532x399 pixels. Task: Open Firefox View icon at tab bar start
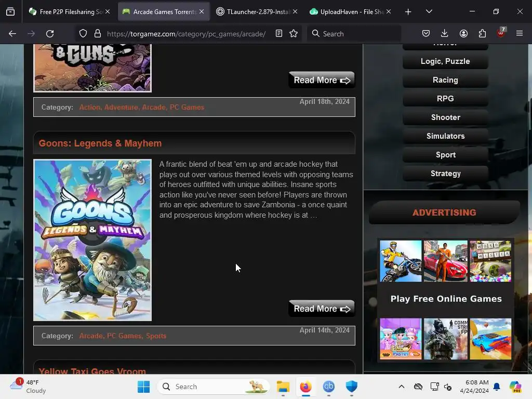[10, 11]
